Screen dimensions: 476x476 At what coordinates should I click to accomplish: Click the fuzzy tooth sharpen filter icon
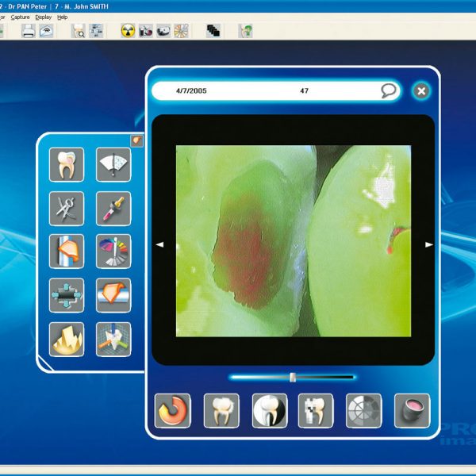(x=221, y=411)
